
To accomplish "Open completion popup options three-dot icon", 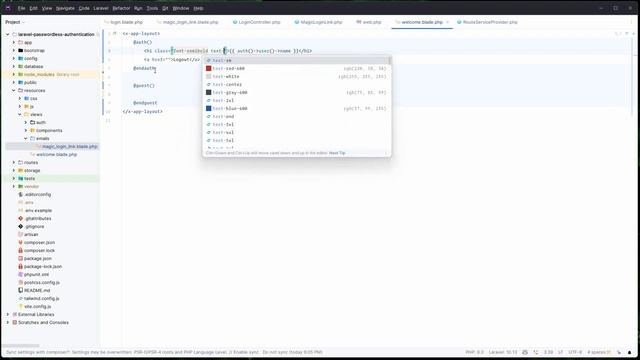I will coord(386,153).
